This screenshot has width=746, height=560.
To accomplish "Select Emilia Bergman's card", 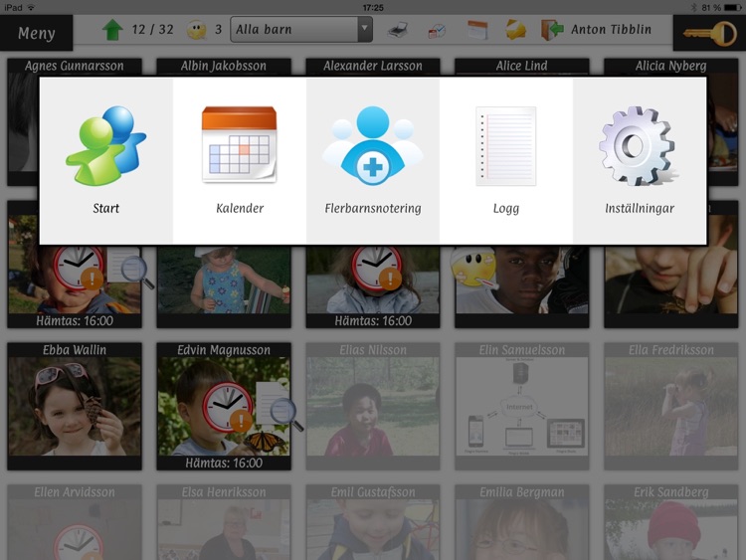I will tap(522, 522).
